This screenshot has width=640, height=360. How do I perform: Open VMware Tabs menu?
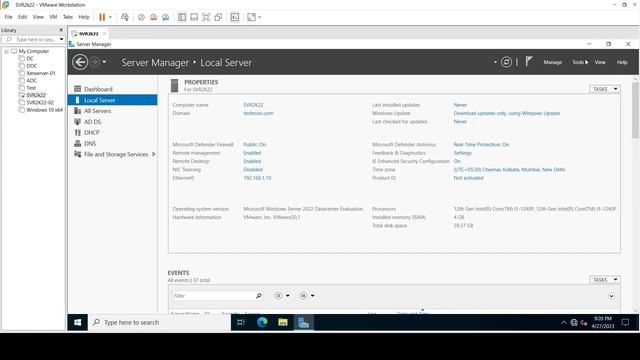click(x=67, y=17)
